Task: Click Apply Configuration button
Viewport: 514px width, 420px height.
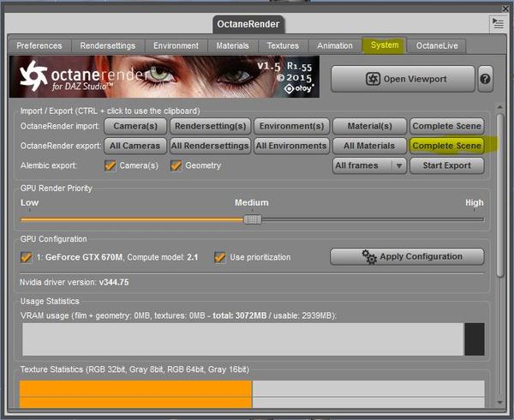Action: (x=407, y=256)
